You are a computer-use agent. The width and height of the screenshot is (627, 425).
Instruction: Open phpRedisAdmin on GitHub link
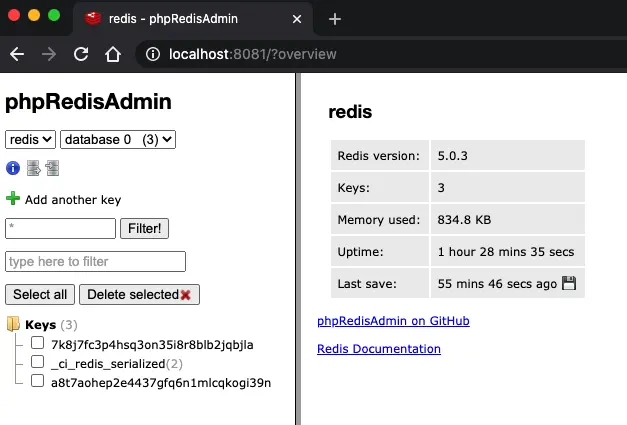pos(393,321)
